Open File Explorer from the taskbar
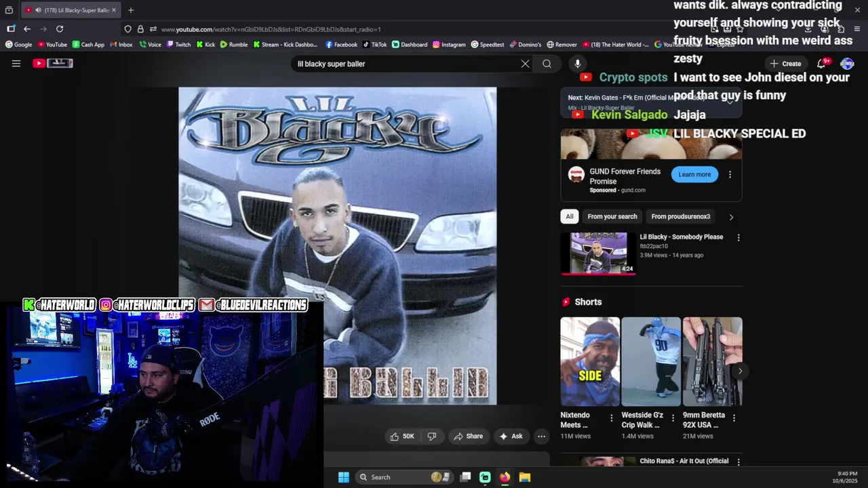Image resolution: width=868 pixels, height=488 pixels. [524, 477]
